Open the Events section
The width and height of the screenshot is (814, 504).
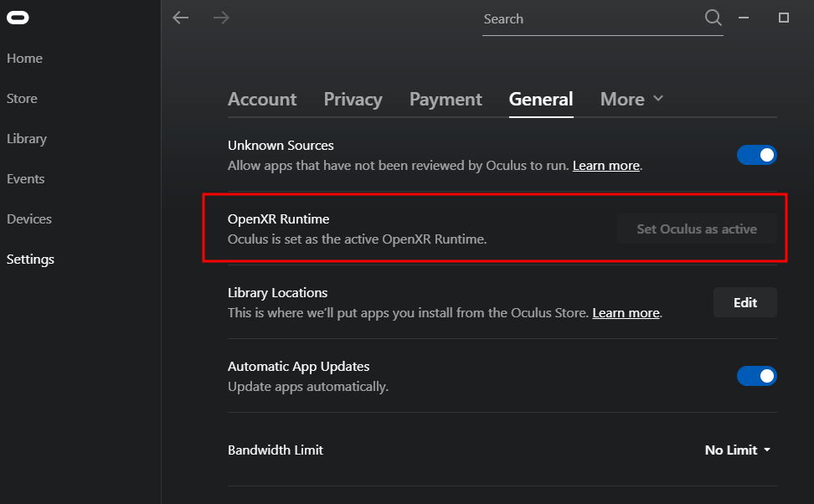(25, 178)
